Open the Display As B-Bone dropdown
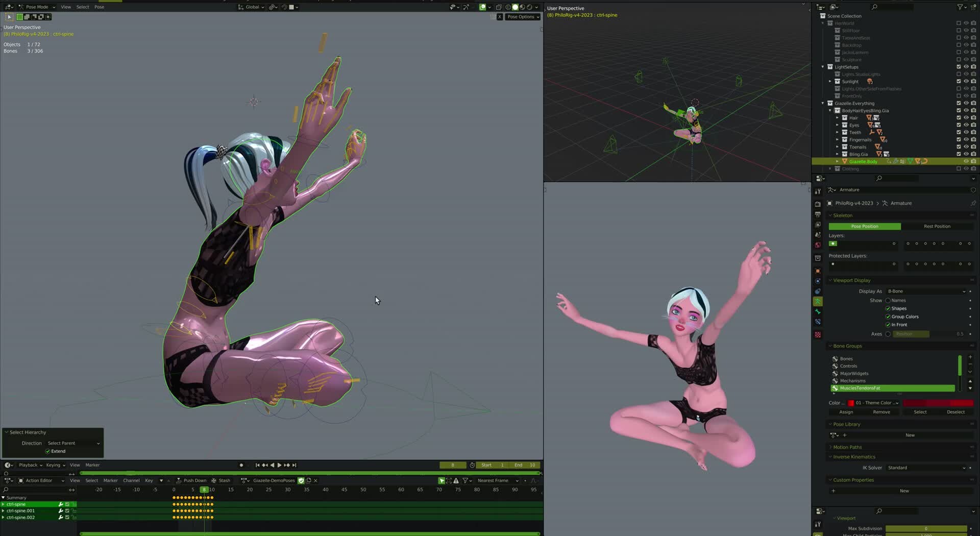Viewport: 980px width, 536px height. (x=926, y=291)
